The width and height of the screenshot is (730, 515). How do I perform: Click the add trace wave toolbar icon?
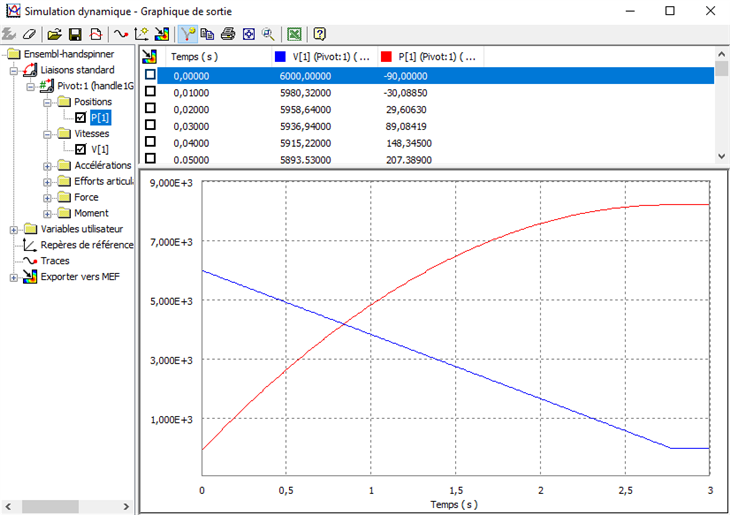click(121, 34)
